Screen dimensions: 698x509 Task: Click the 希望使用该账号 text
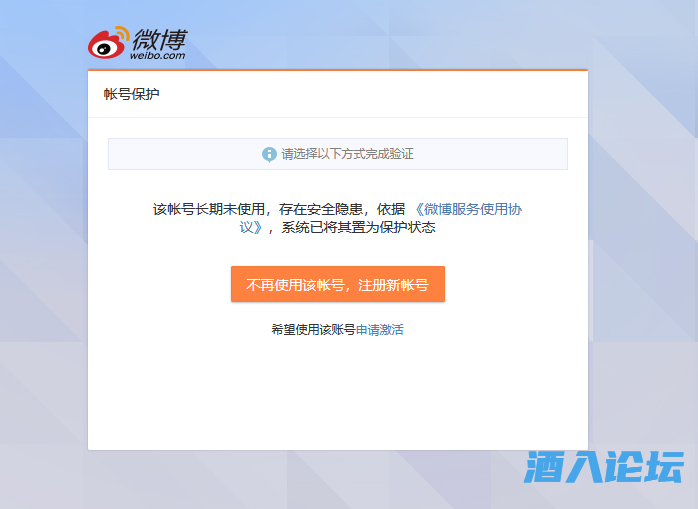[313, 329]
